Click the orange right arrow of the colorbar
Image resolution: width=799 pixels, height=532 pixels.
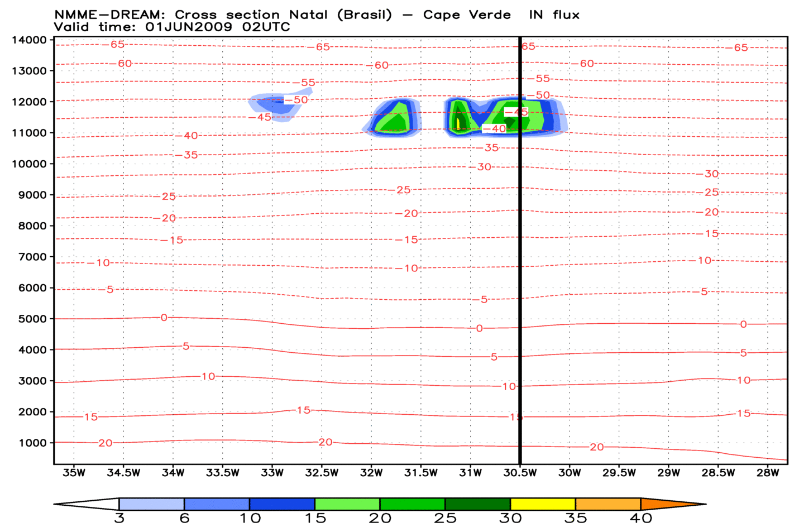pyautogui.click(x=670, y=504)
